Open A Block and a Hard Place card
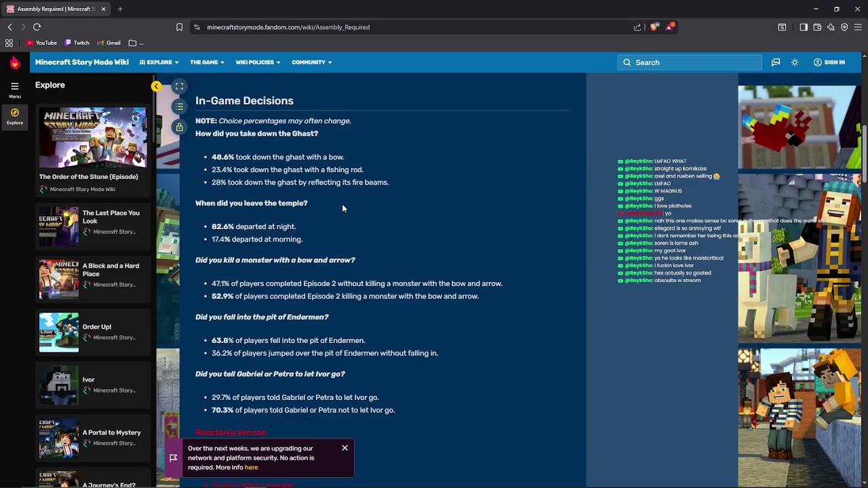868x488 pixels. [x=92, y=279]
